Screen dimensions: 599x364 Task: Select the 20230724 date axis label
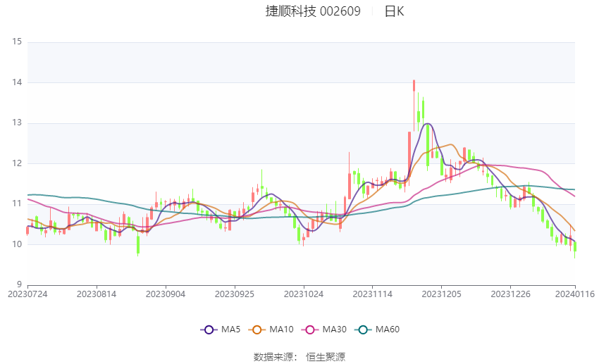click(x=27, y=294)
